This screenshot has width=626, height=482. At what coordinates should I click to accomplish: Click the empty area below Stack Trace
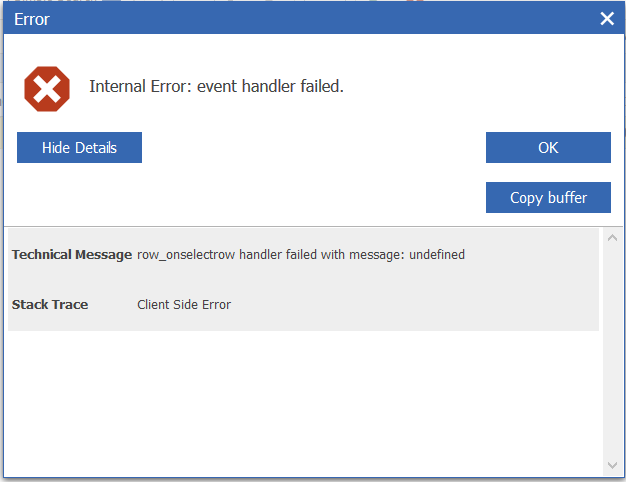(300, 400)
